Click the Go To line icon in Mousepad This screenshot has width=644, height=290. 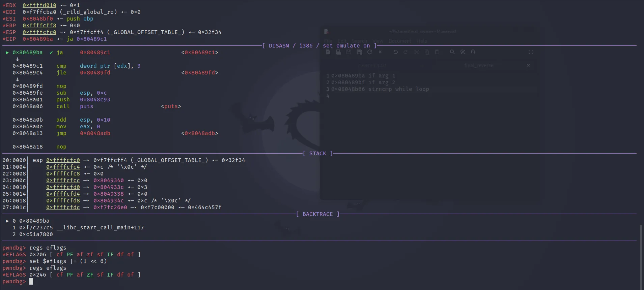tap(473, 52)
